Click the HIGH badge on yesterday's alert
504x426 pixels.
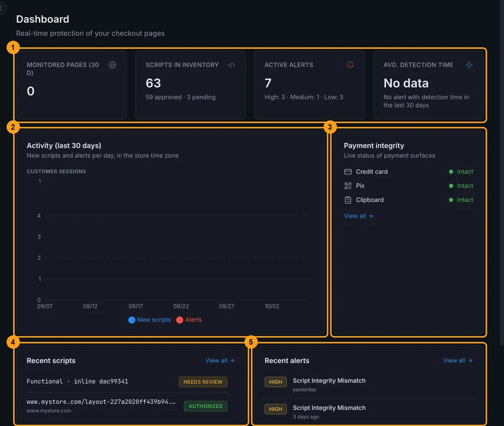[x=276, y=382]
